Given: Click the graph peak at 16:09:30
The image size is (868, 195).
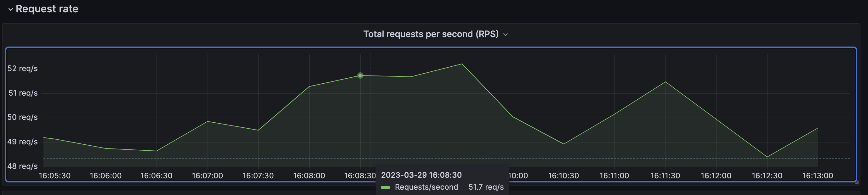Looking at the screenshot, I should click(462, 64).
